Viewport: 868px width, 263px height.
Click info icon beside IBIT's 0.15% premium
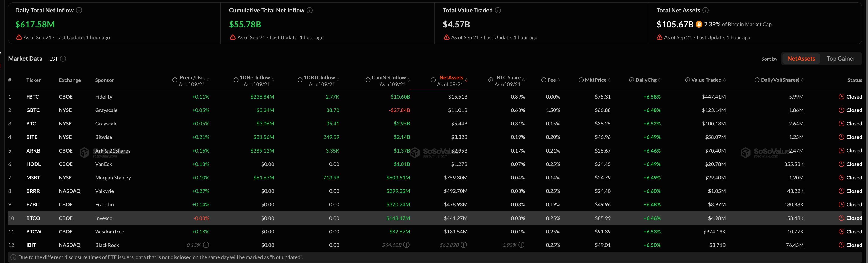(x=206, y=245)
